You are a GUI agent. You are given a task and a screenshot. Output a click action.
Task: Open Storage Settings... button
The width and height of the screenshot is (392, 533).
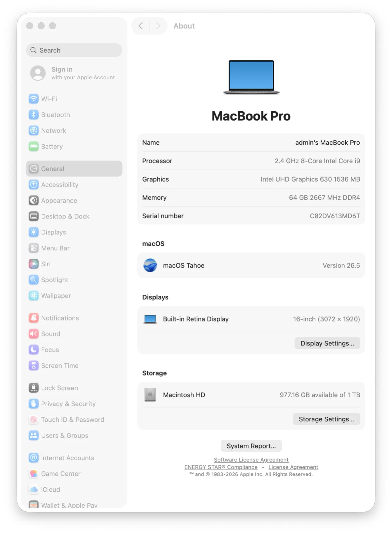coord(326,419)
